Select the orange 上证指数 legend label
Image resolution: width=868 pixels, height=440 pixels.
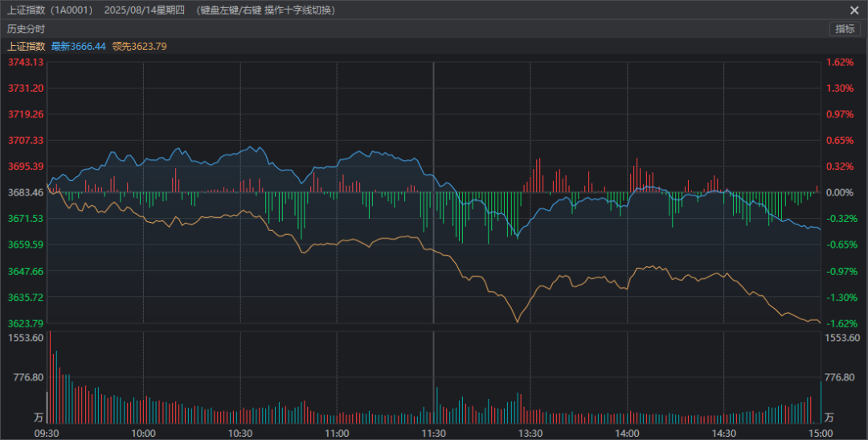26,47
